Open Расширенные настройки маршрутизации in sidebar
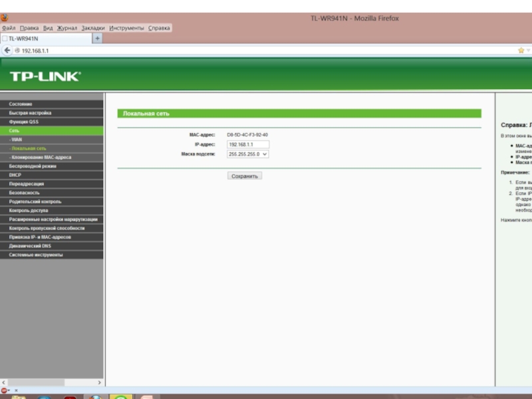 coord(52,219)
